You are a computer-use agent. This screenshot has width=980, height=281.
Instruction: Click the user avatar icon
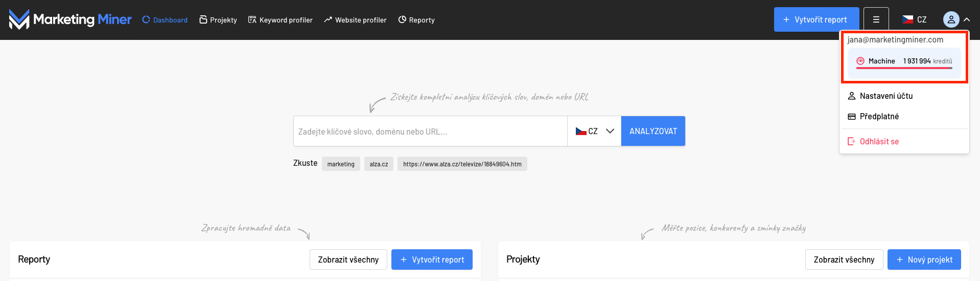coord(951,19)
